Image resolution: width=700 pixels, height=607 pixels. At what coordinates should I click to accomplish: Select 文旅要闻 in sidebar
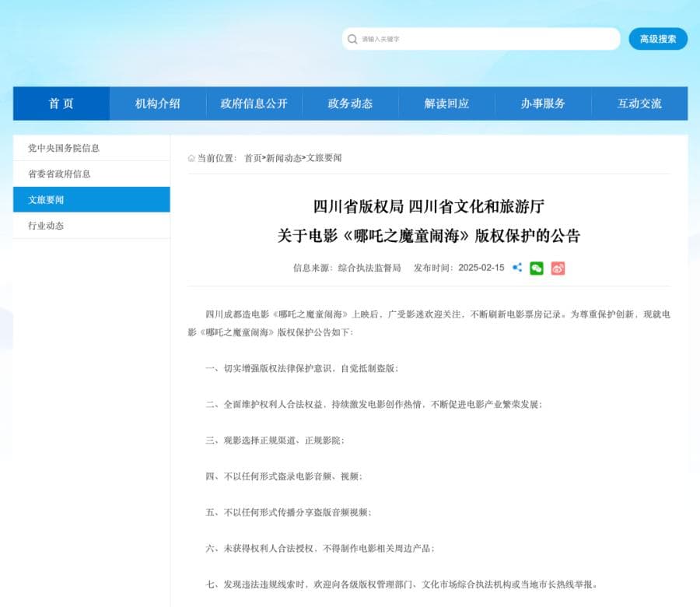(92, 200)
